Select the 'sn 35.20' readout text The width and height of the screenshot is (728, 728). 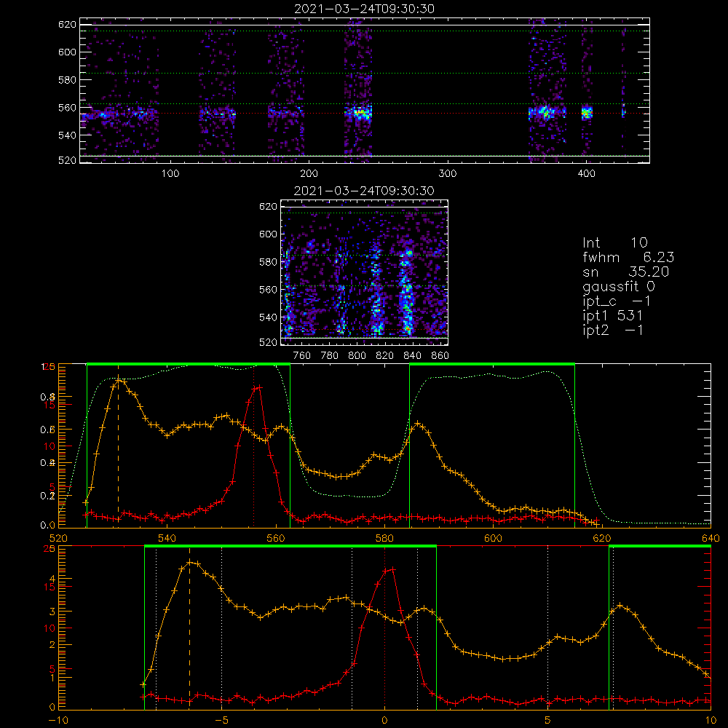(626, 272)
